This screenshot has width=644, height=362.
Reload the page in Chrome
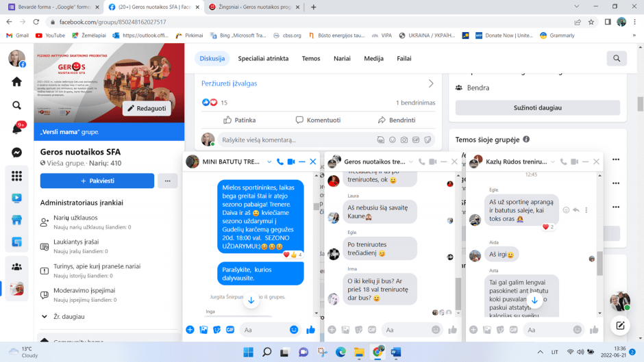point(36,22)
